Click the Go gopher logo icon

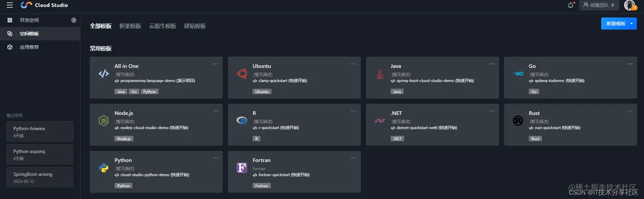pyautogui.click(x=517, y=74)
